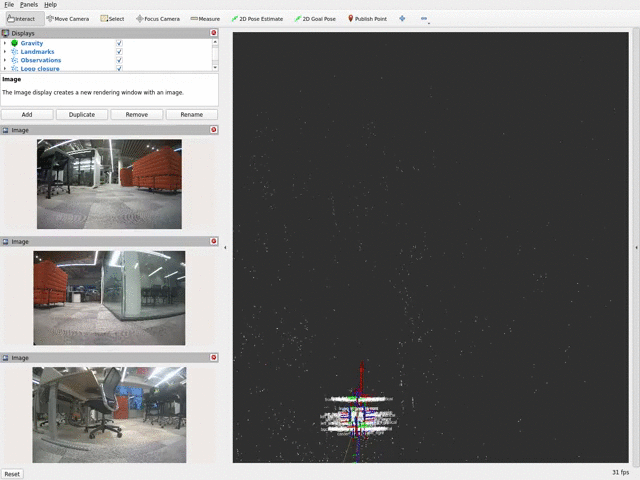640x480 pixels.
Task: Uncheck the Observations display checkbox
Action: tap(119, 60)
